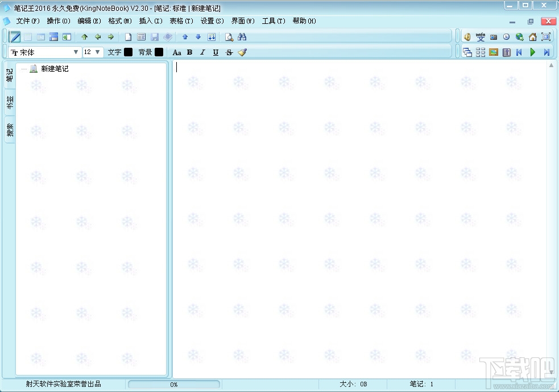This screenshot has height=392, width=559.
Task: Click the brush clear-formatting icon
Action: click(242, 52)
